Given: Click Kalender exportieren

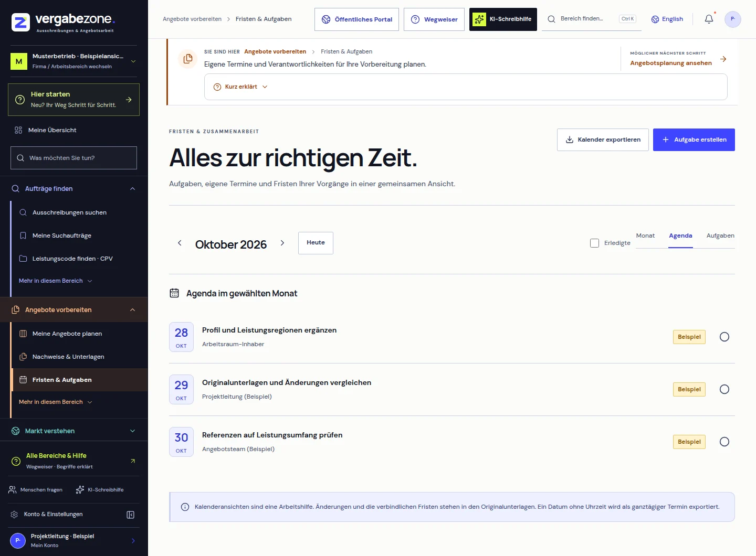Looking at the screenshot, I should pyautogui.click(x=603, y=140).
